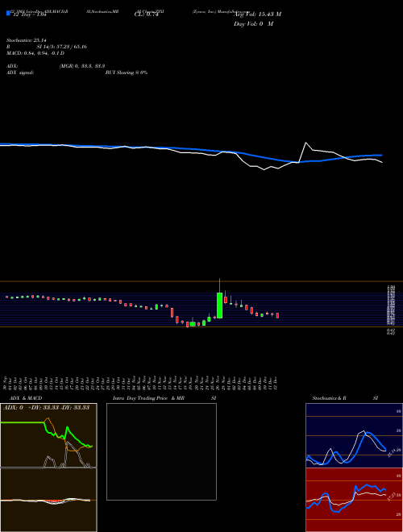Image resolution: width=403 pixels, height=532 pixels.
Task: Select the 'Avg Vol: 15.43 M' text
Action: [x=257, y=15]
